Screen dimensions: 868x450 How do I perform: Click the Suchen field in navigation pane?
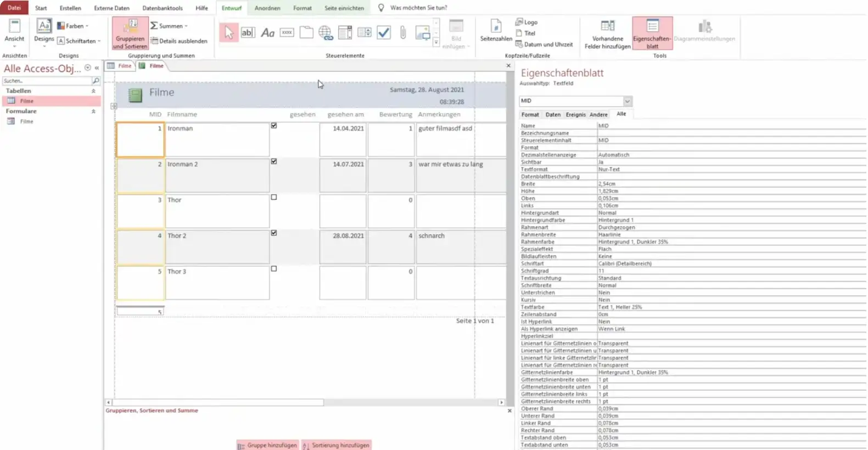[x=47, y=81]
